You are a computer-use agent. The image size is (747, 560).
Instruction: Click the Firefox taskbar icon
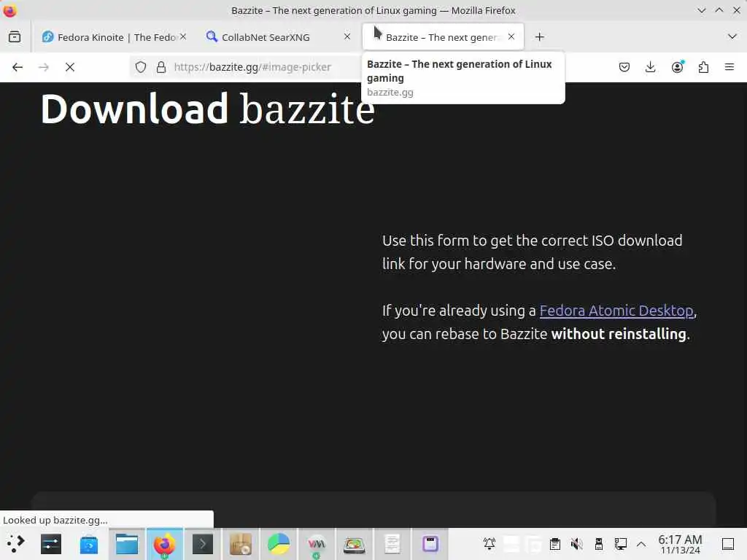pyautogui.click(x=164, y=544)
